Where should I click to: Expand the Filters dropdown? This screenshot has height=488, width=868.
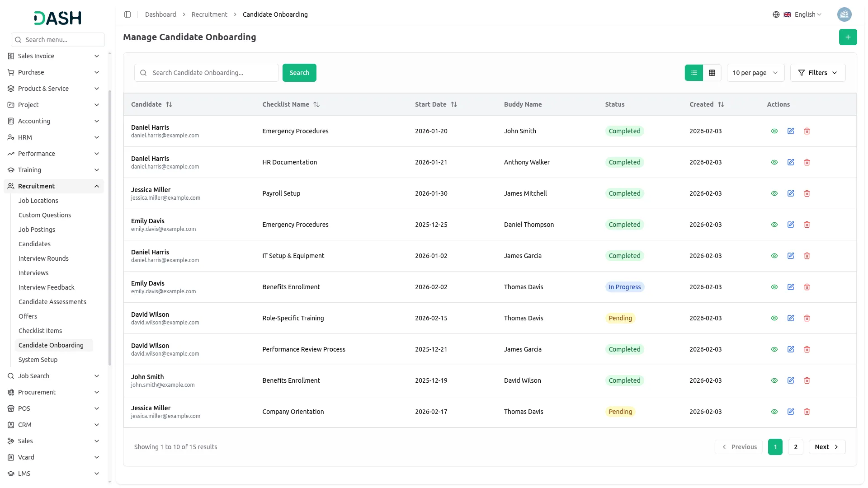click(x=817, y=73)
